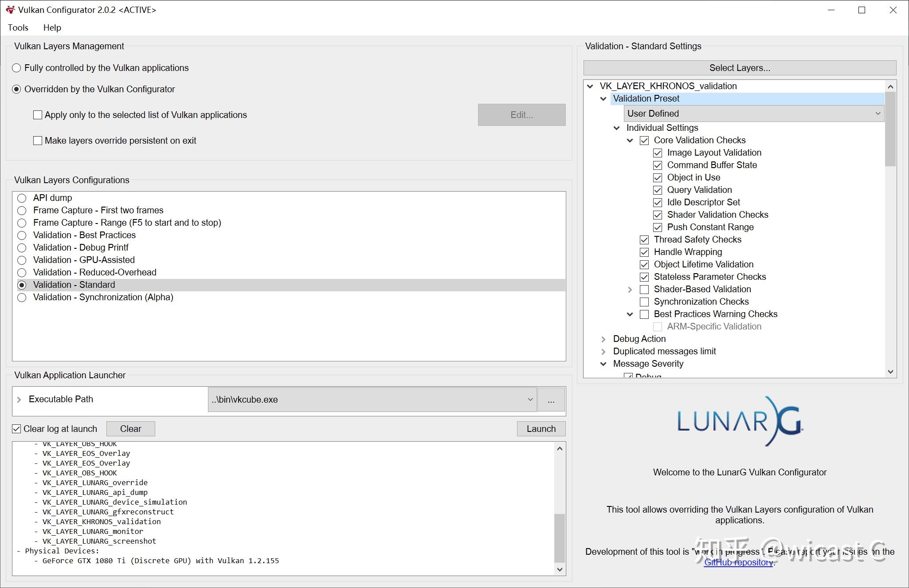Open the Help menu
This screenshot has width=909, height=588.
pyautogui.click(x=52, y=27)
